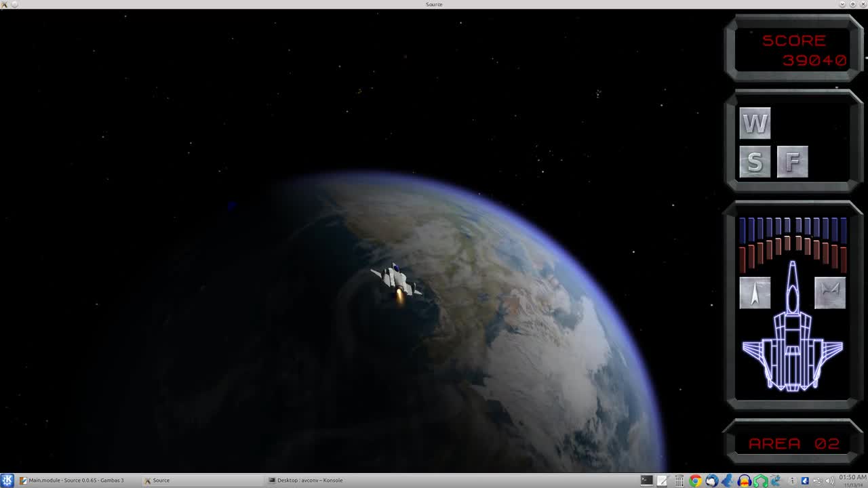868x488 pixels.
Task: Click the volume speaker tray icon
Action: tap(829, 481)
